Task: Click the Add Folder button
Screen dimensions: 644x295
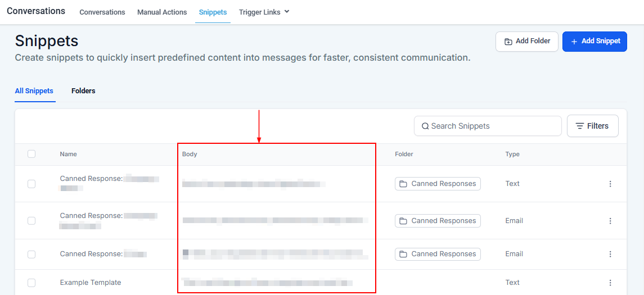Action: point(526,41)
